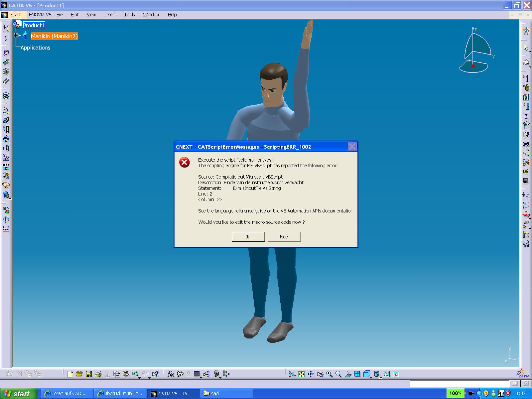Viewport: 532px width, 399px height.
Task: Click Nee to dismiss the script error
Action: tap(284, 237)
